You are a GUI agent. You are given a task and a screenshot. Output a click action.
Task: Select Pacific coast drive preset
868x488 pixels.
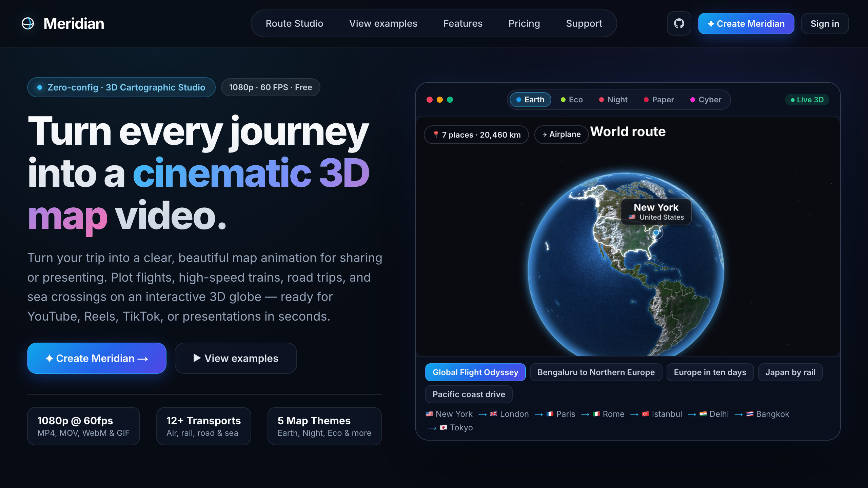point(469,394)
